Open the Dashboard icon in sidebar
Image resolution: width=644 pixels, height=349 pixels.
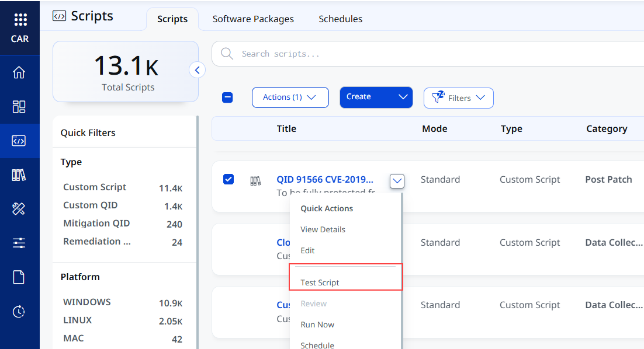(19, 107)
